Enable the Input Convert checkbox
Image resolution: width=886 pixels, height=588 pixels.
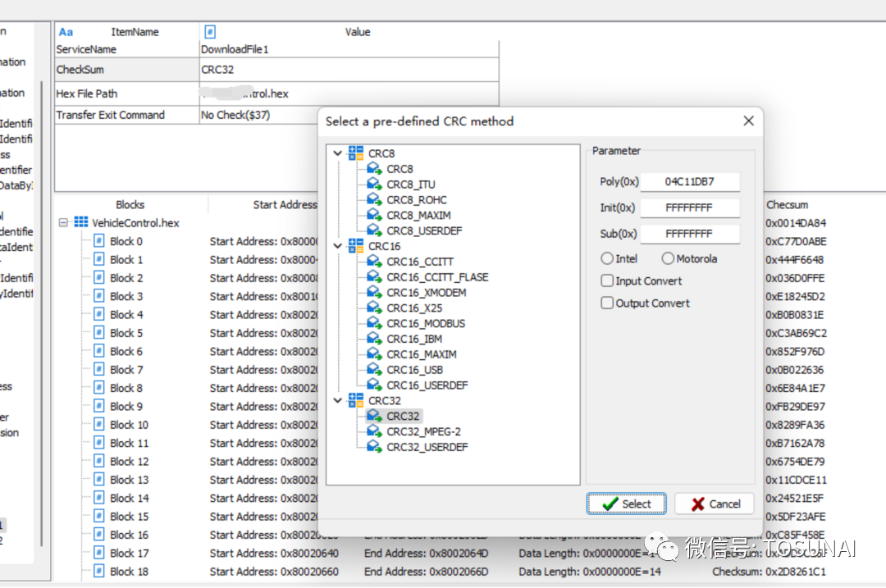[606, 280]
